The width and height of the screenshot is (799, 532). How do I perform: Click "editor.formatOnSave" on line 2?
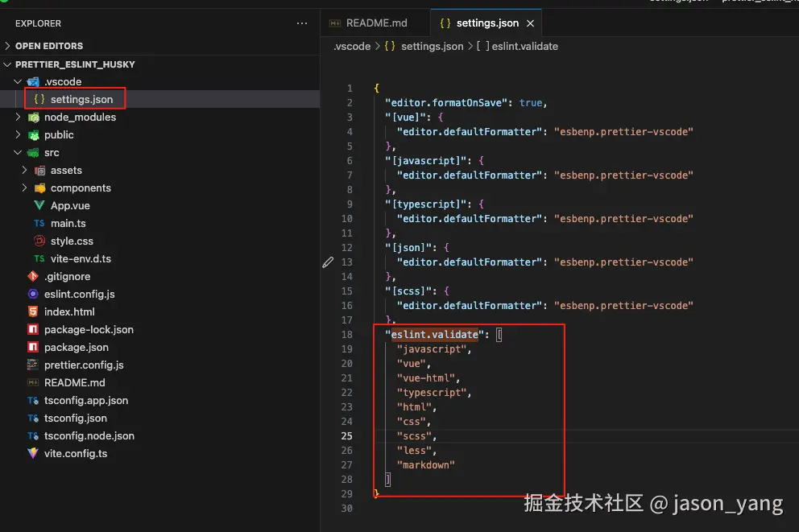coord(446,103)
